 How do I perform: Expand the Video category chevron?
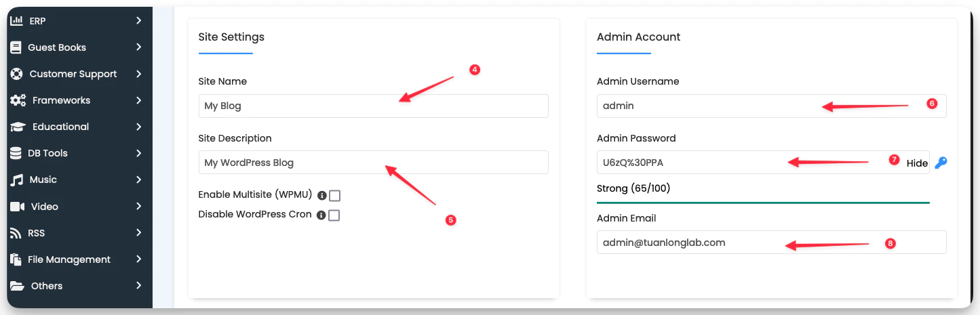pyautogui.click(x=138, y=206)
